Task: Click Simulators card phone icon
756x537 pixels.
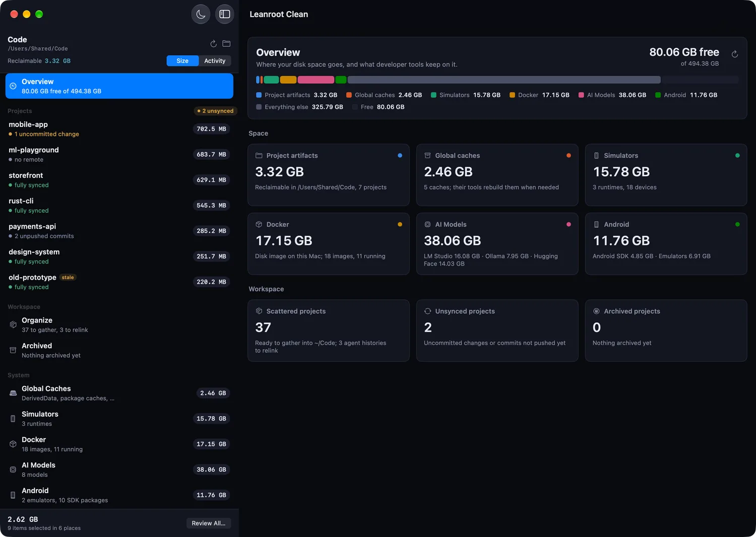Action: [597, 156]
